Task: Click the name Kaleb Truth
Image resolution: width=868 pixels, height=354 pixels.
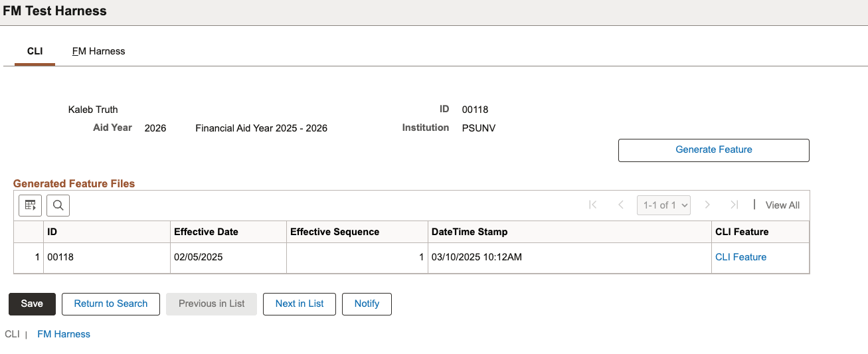Action: (93, 110)
